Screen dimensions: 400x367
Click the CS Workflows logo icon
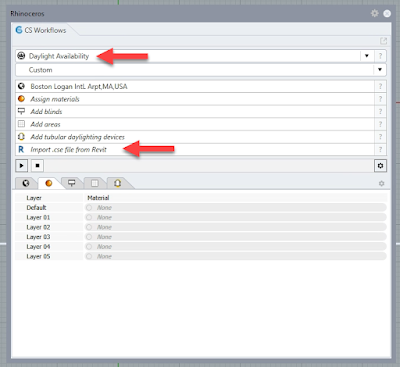click(19, 30)
